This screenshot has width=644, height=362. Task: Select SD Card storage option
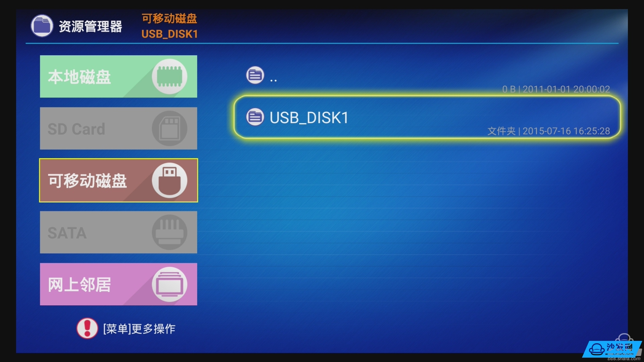[118, 128]
